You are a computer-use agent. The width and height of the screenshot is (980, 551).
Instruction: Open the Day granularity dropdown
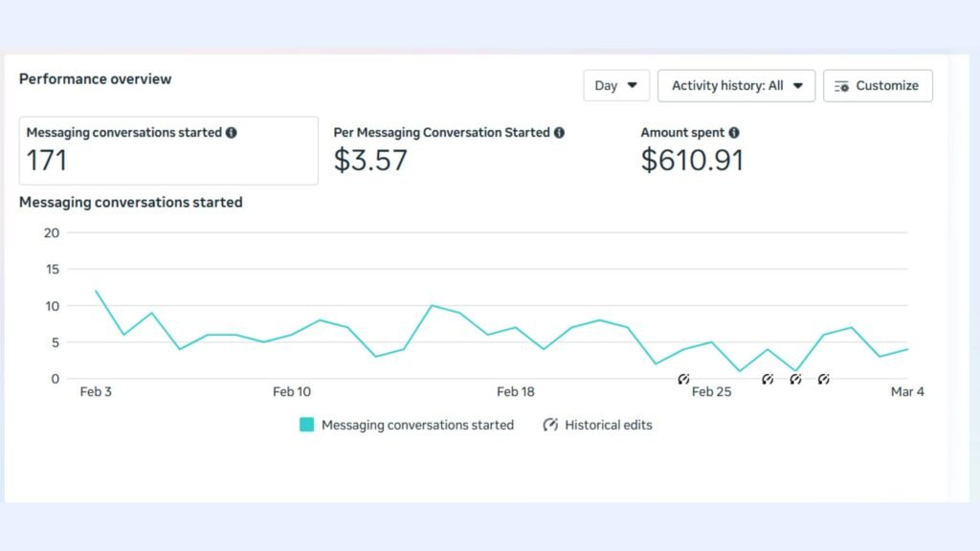tap(615, 85)
